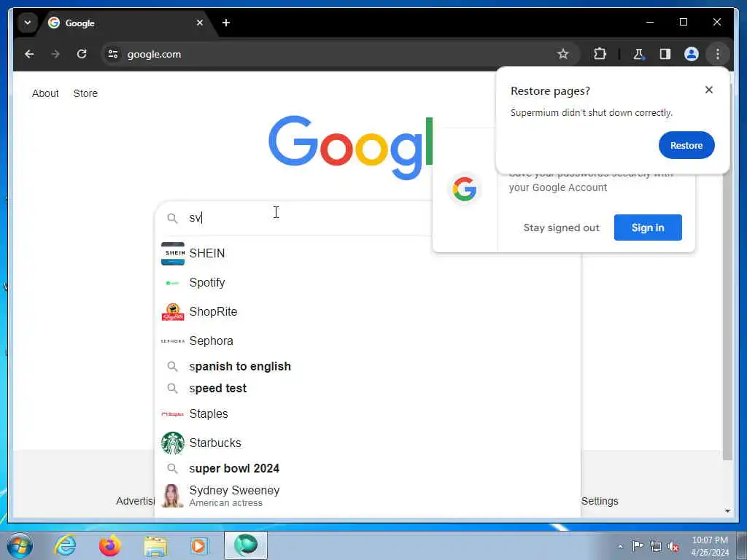Open a new tab with plus button
Screen dimensions: 747x560
[226, 23]
